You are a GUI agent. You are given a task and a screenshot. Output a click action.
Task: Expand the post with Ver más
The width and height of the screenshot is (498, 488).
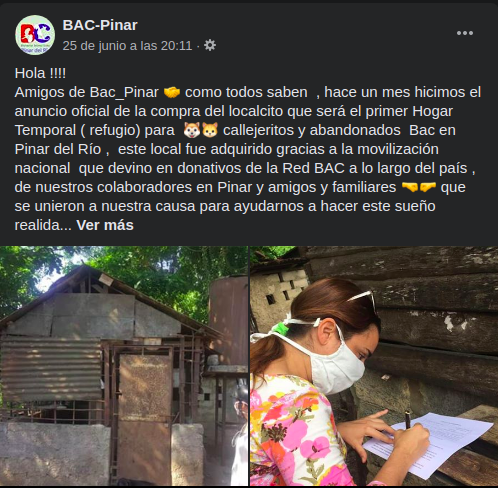[105, 225]
